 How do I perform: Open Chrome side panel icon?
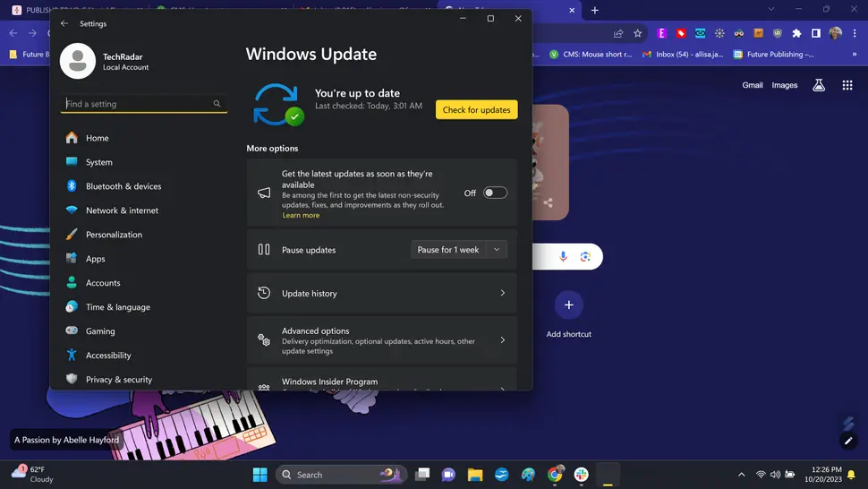point(816,33)
